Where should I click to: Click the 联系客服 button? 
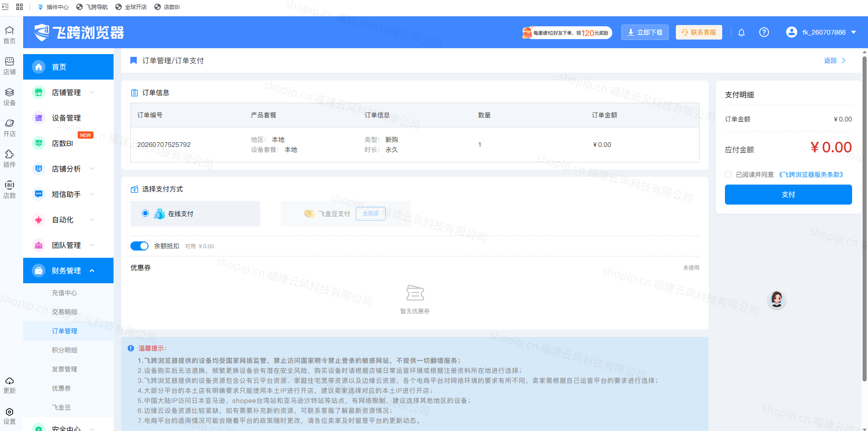(699, 32)
